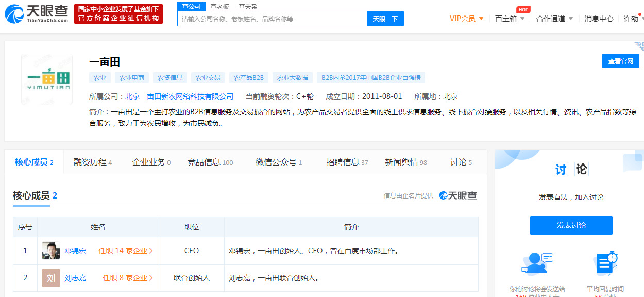Image resolution: width=644 pixels, height=297 pixels.
Task: Click the 天眼一下 search button
Action: click(x=385, y=19)
